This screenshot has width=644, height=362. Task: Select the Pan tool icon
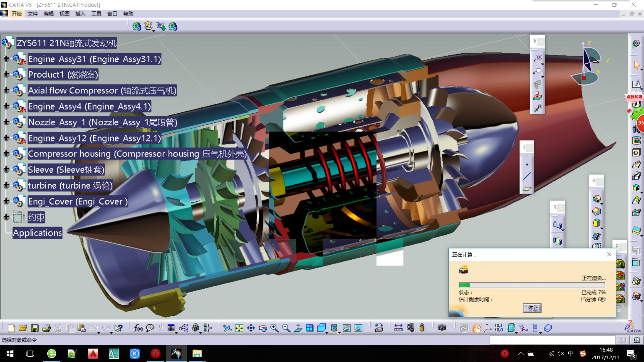[x=251, y=328]
